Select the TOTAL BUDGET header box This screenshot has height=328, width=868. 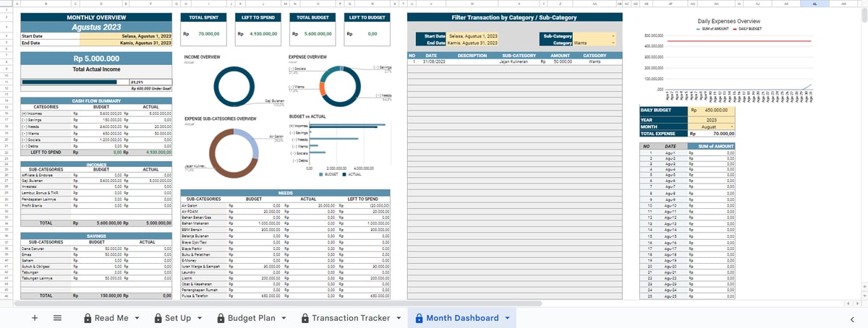[x=312, y=16]
